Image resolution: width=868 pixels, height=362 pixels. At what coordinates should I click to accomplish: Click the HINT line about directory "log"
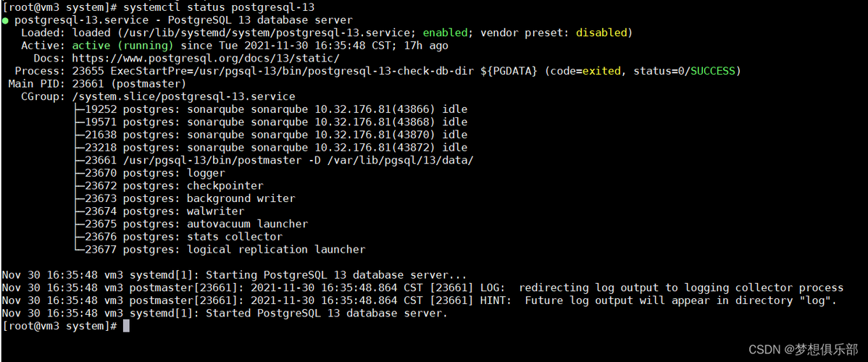coord(419,301)
